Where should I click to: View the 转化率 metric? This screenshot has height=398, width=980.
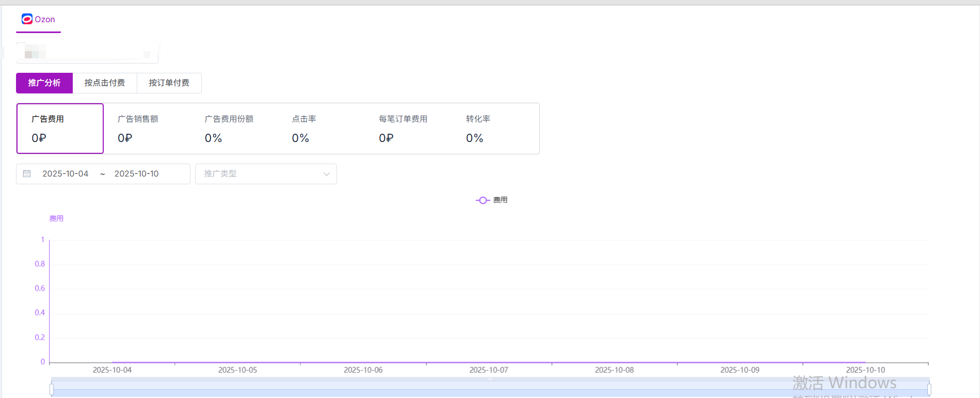pos(495,129)
